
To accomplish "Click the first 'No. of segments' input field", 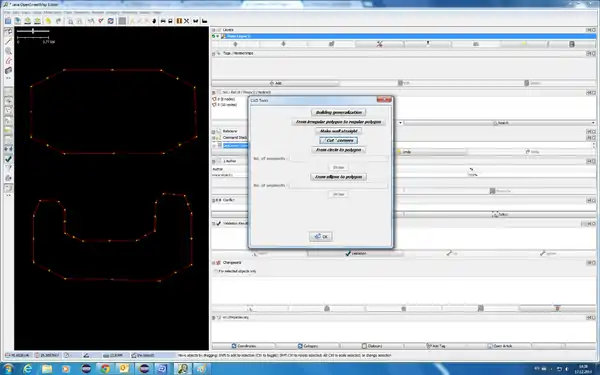I will pos(339,158).
